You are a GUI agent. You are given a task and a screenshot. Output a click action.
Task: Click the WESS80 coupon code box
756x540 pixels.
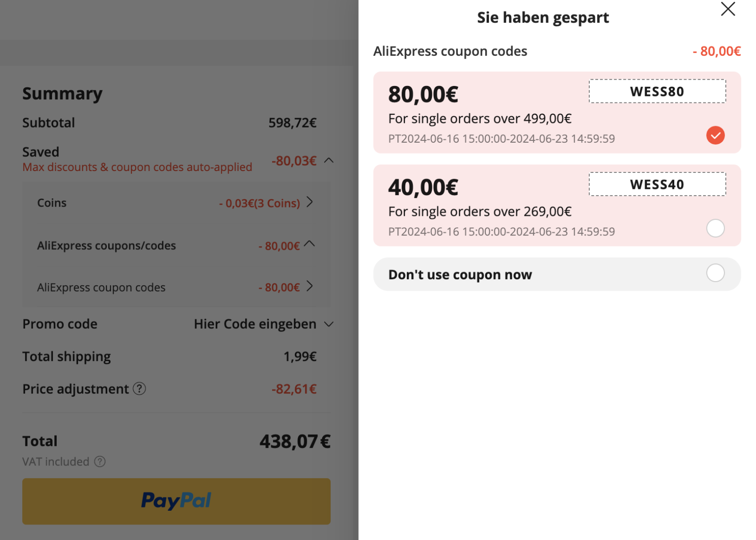point(657,91)
